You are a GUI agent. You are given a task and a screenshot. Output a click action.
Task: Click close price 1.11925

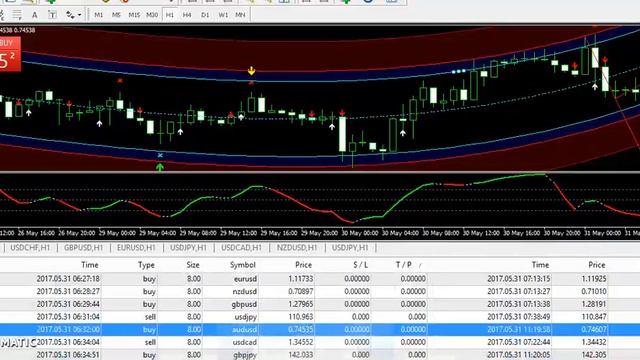coord(594,279)
